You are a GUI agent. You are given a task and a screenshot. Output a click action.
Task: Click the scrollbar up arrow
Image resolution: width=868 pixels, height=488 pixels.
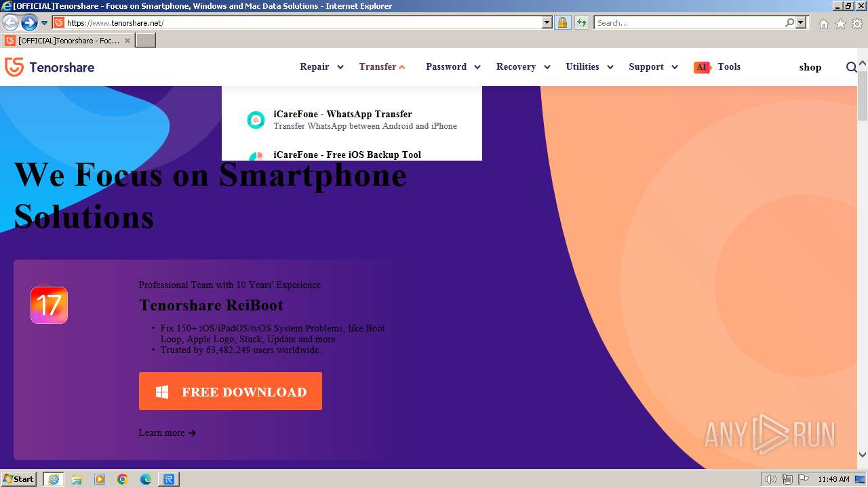tap(862, 64)
